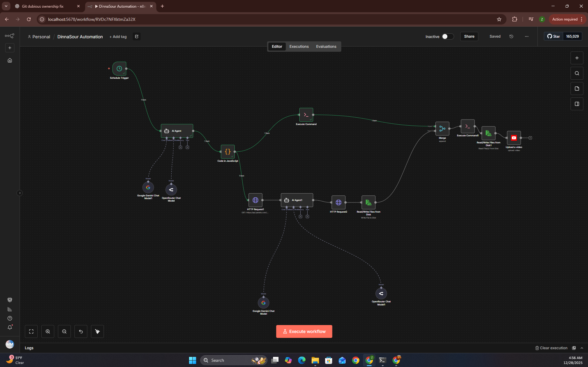
Task: Switch to the Executions tab
Action: point(299,47)
